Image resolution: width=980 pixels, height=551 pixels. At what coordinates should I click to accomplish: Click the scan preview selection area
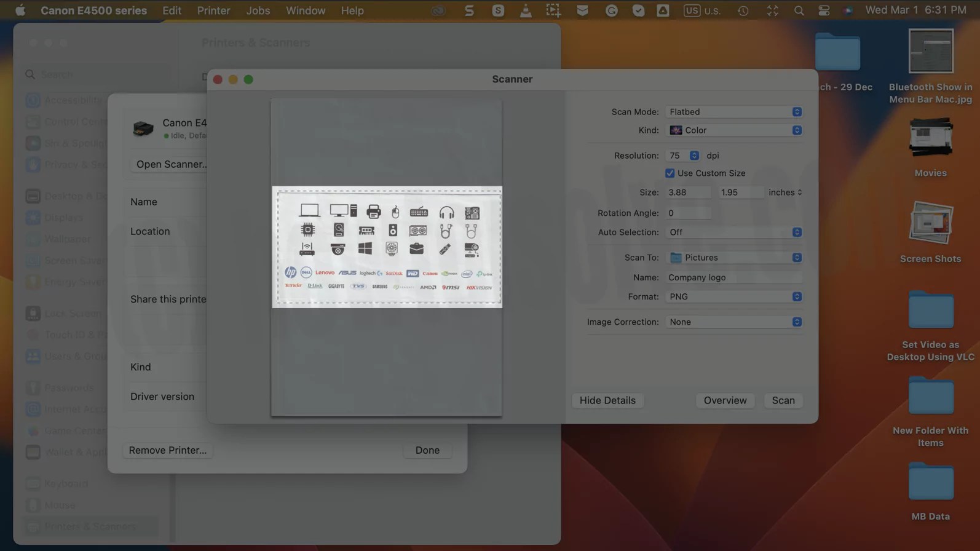[x=388, y=247]
